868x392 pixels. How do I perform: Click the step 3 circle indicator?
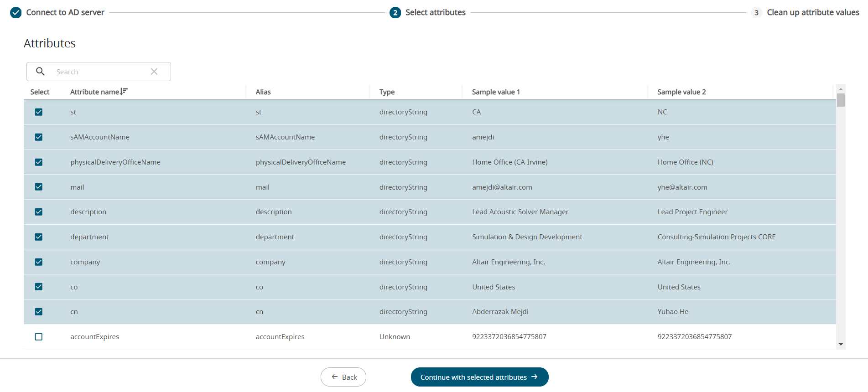pyautogui.click(x=756, y=12)
